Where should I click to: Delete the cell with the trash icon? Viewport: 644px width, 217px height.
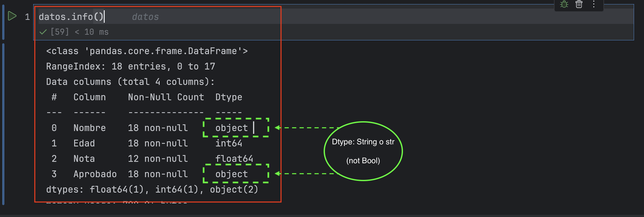pos(579,4)
